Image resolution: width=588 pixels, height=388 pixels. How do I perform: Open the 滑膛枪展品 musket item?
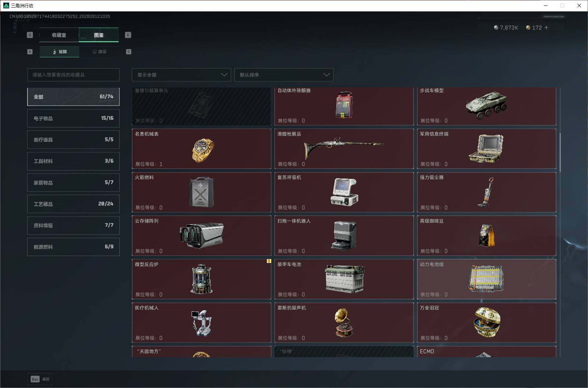pyautogui.click(x=344, y=149)
